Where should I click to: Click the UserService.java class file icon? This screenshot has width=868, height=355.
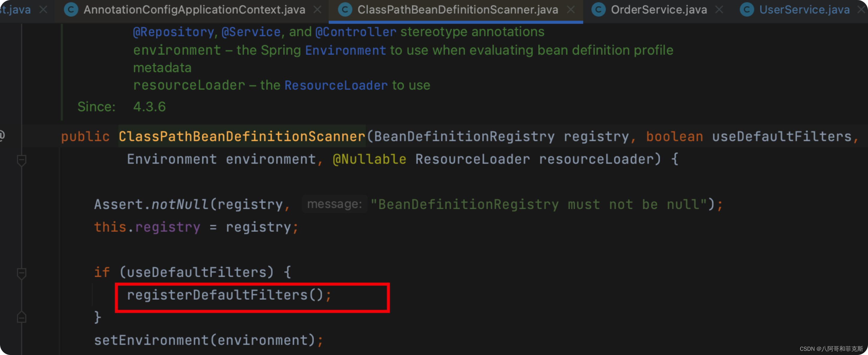tap(747, 10)
